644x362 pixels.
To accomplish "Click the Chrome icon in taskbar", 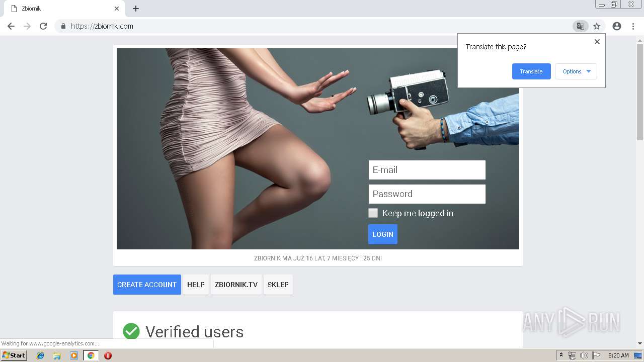I will (x=91, y=355).
